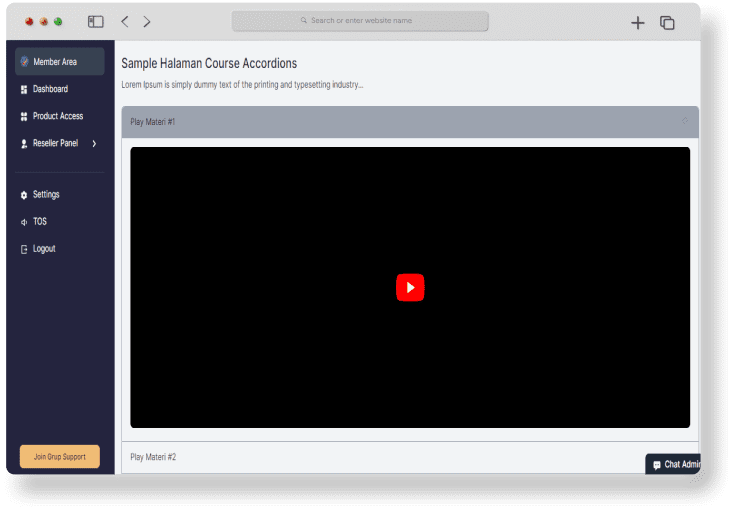
Task: Click the Logout door icon
Action: pos(24,249)
